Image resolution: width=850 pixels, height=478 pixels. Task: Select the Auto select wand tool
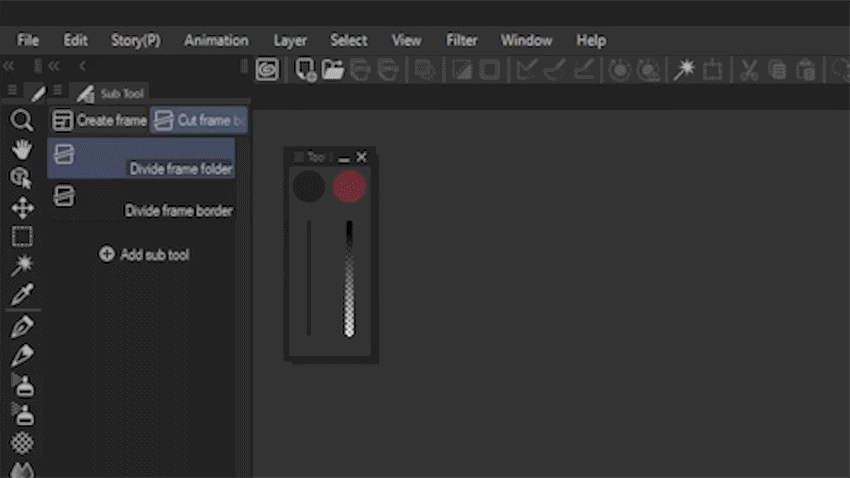click(22, 266)
